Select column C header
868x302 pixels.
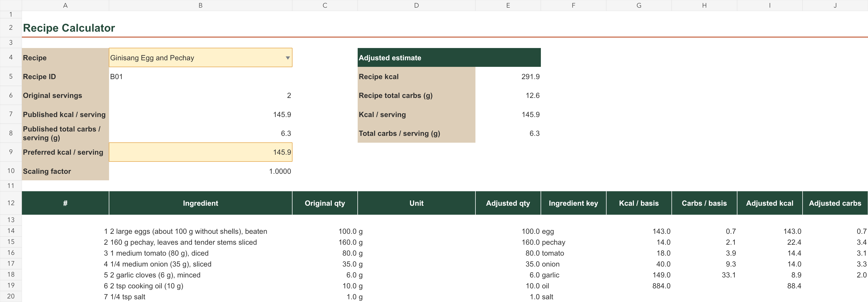(x=325, y=5)
